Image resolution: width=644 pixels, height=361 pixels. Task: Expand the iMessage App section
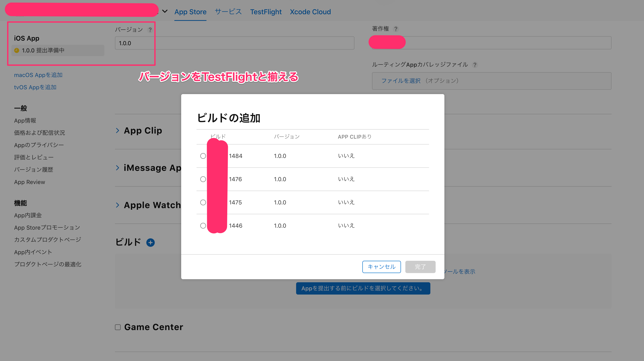point(118,168)
